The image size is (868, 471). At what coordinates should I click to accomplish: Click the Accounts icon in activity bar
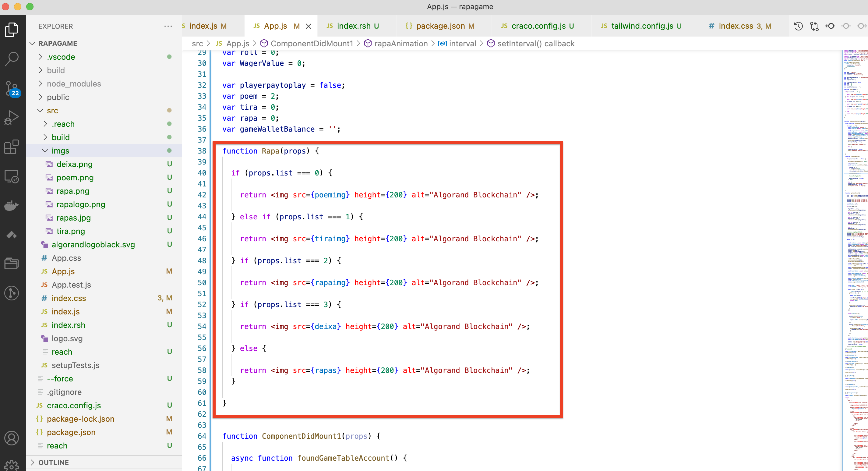(x=12, y=437)
